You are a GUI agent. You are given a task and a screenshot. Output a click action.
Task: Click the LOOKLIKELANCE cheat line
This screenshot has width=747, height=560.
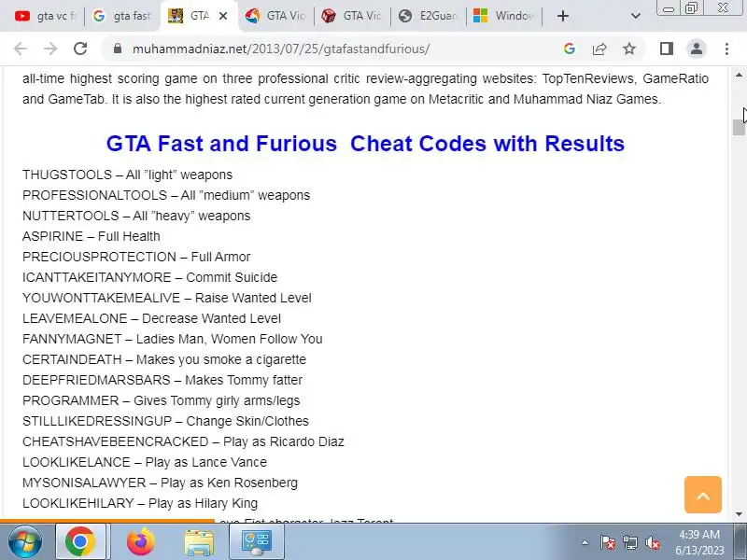click(145, 462)
